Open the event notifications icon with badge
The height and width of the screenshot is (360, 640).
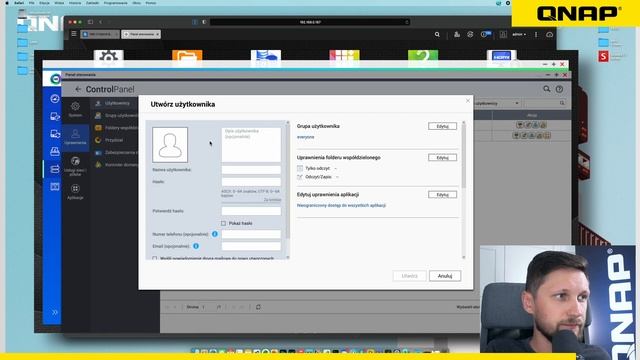485,35
